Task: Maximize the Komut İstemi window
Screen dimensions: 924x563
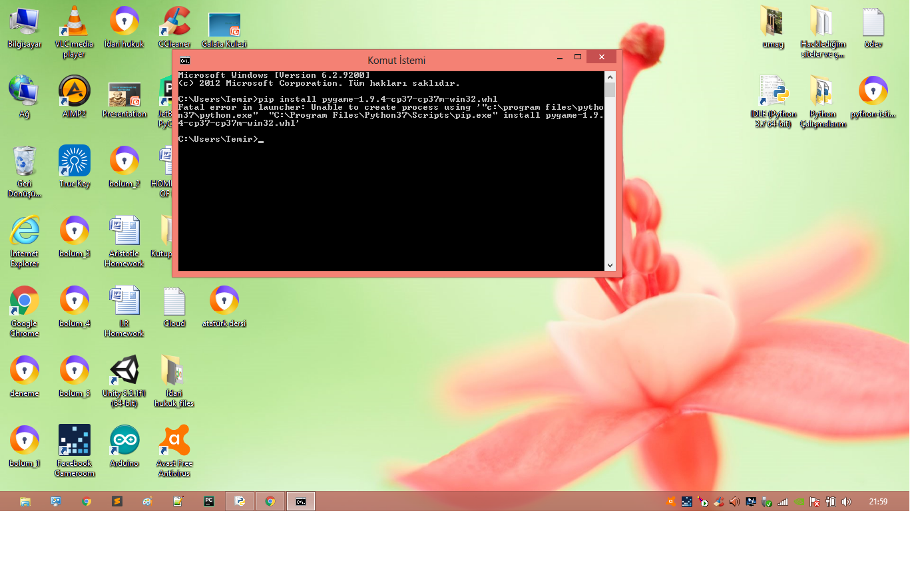Action: [x=578, y=57]
